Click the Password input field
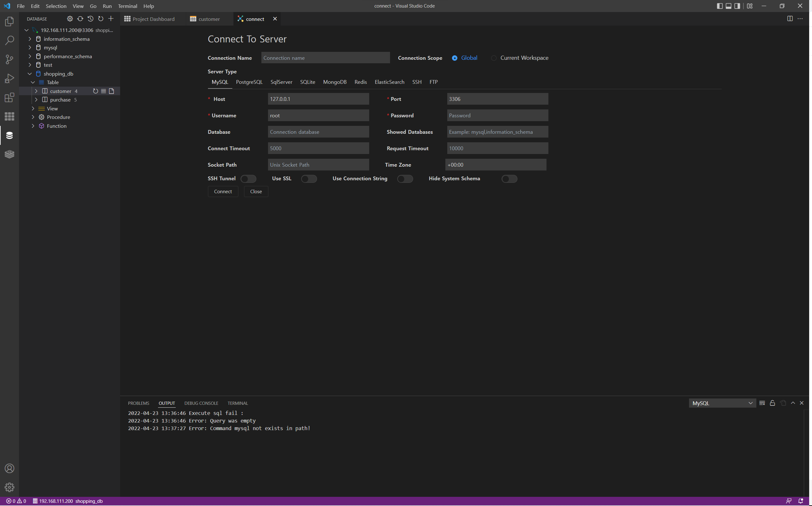This screenshot has width=812, height=506. pyautogui.click(x=497, y=115)
